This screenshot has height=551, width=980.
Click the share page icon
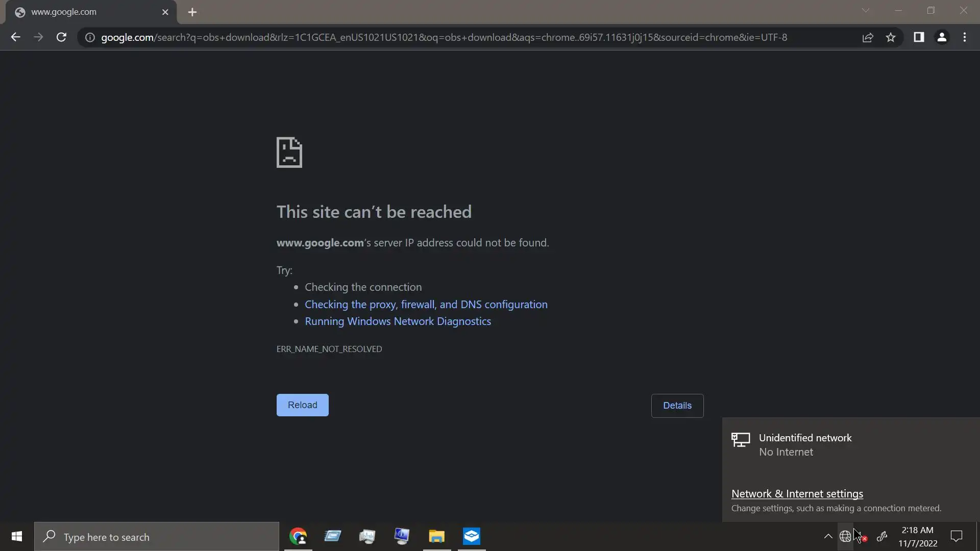click(x=868, y=37)
